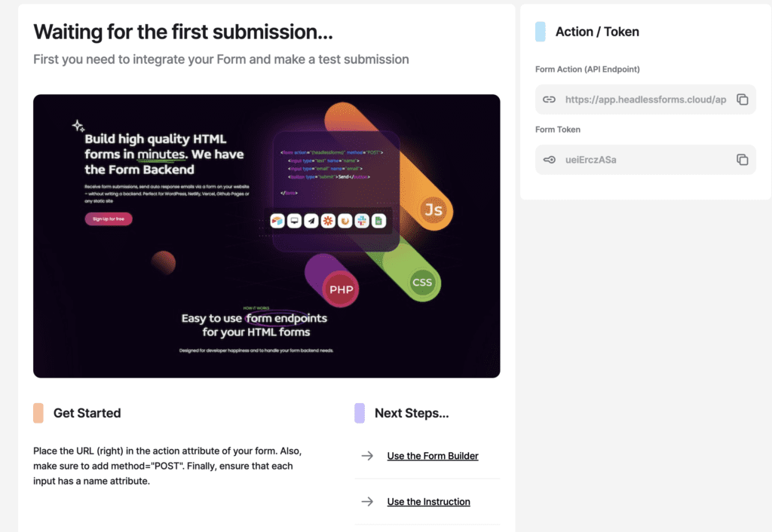
Task: Select the headlessforms.cloud endpoint URL field
Action: [645, 99]
